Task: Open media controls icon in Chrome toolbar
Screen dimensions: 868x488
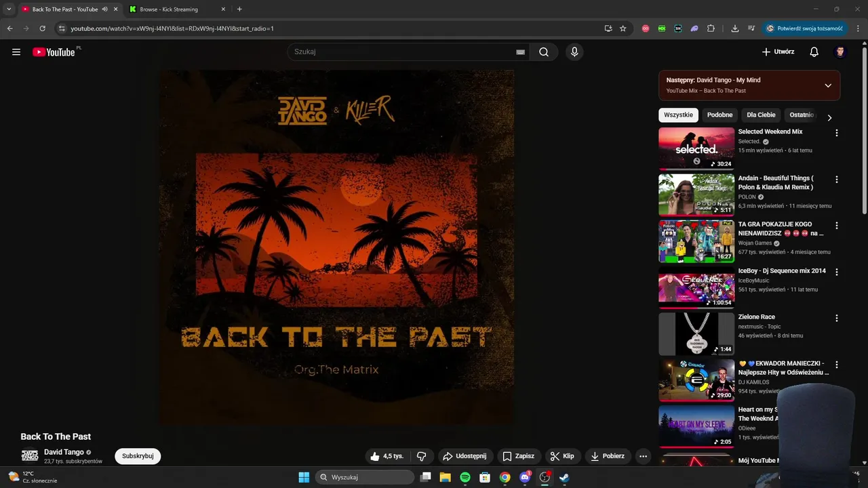Action: [751, 28]
